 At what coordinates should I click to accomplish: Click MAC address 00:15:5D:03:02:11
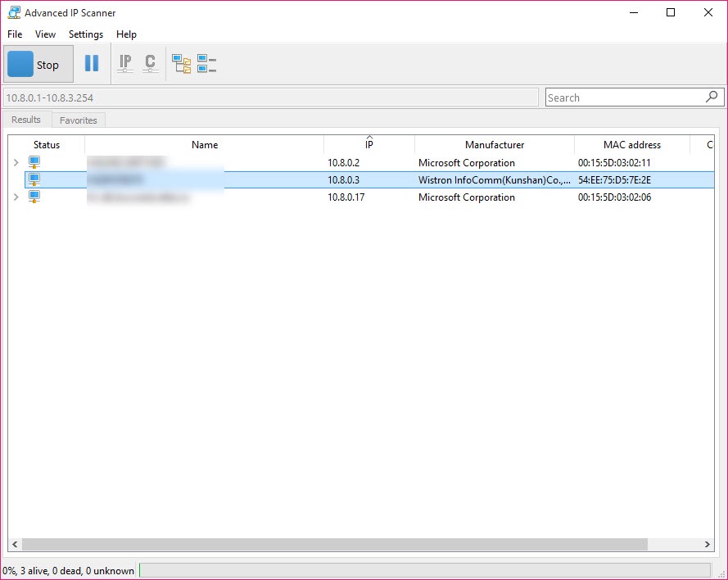(x=614, y=162)
